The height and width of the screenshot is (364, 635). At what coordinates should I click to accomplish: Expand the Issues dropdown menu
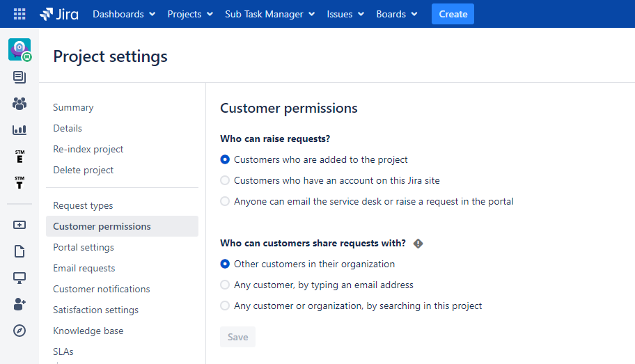345,14
